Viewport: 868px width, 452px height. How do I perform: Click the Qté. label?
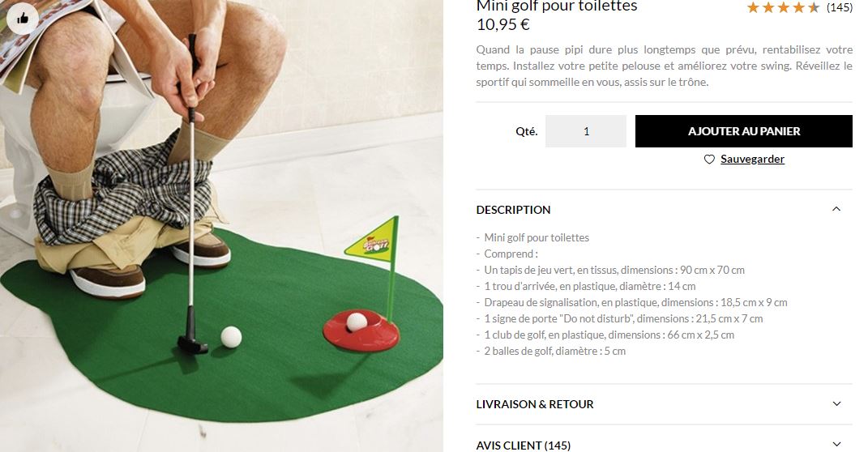(x=527, y=132)
